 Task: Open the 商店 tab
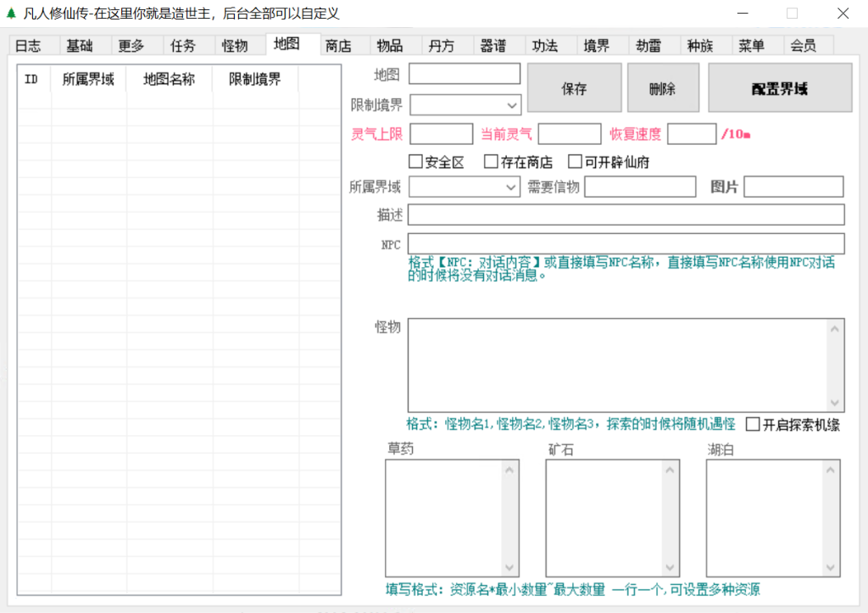[338, 46]
